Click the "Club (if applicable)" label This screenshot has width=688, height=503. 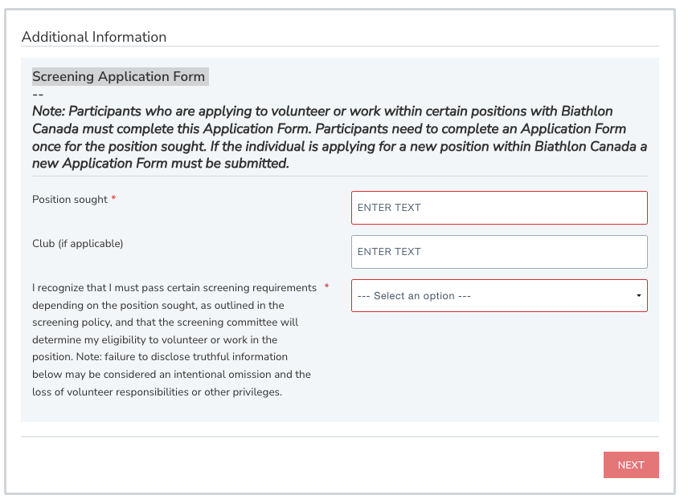point(78,243)
